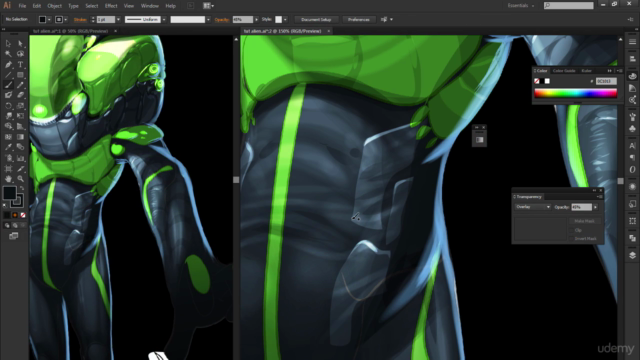Select the Magic Wand tool
Image resolution: width=640 pixels, height=360 pixels.
coord(8,54)
